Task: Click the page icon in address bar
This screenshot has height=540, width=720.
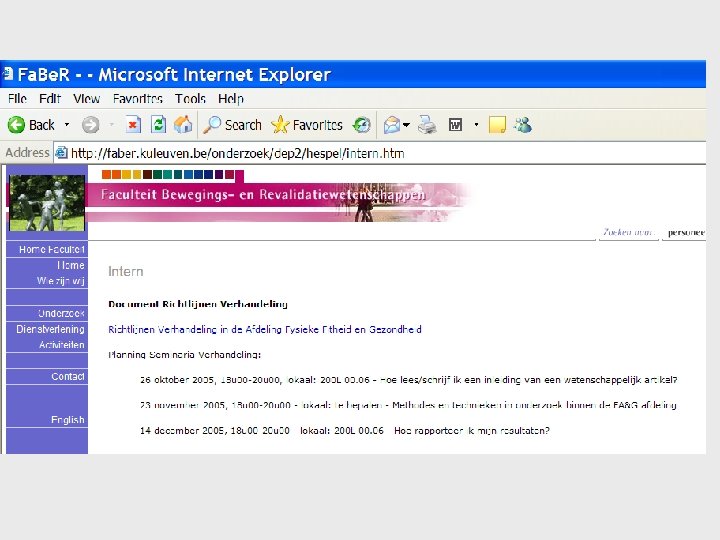Action: [x=62, y=153]
